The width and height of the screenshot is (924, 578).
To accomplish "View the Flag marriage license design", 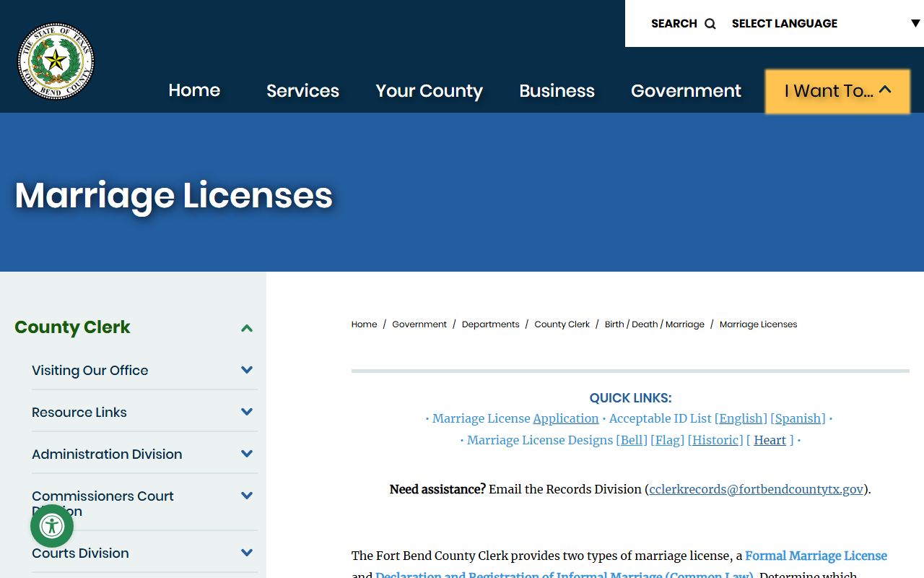I will tap(668, 440).
